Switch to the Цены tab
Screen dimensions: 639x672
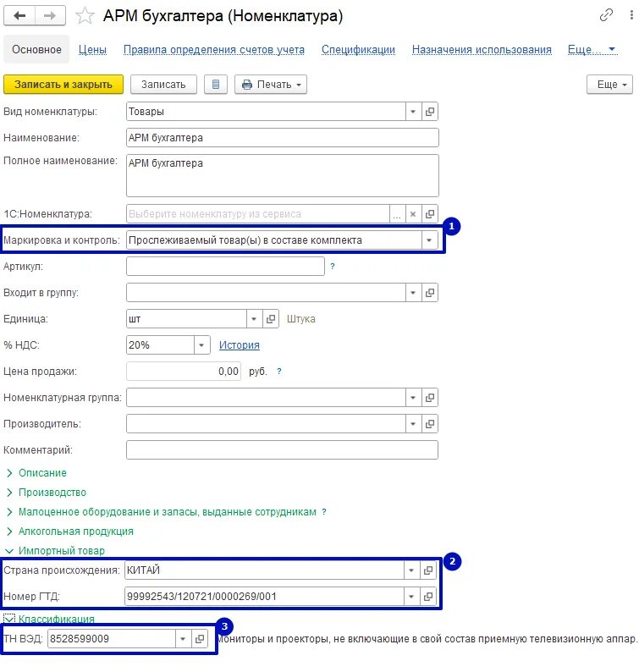coord(92,50)
